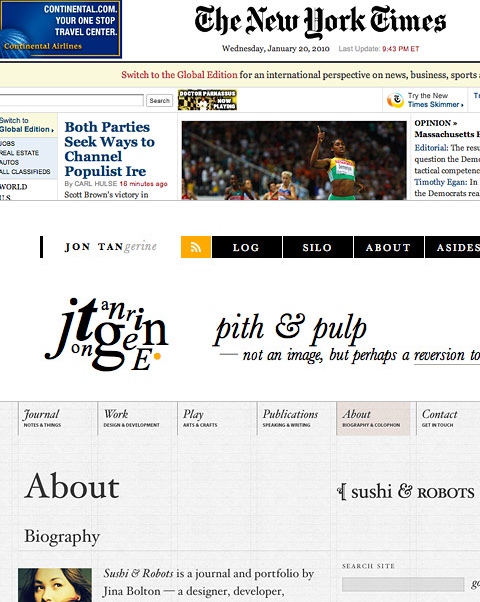The height and width of the screenshot is (602, 480).
Task: Click the pith & pulp heading
Action: 291,329
